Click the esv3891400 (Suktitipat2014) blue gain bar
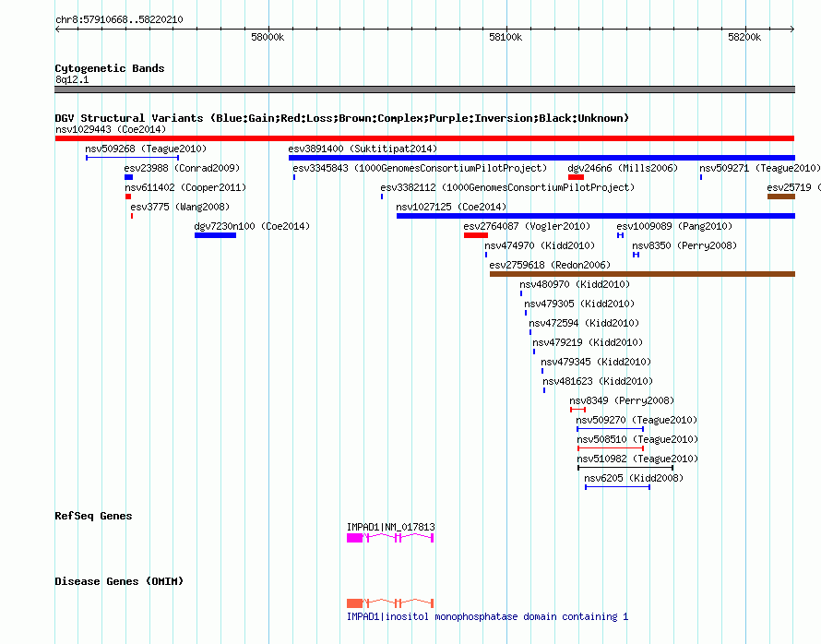The height and width of the screenshot is (644, 821). pyautogui.click(x=541, y=158)
